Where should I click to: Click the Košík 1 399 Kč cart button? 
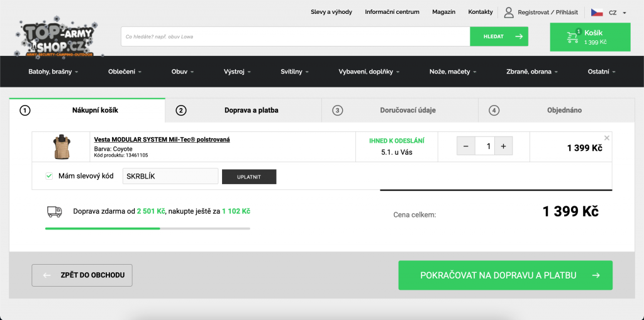[x=590, y=37]
